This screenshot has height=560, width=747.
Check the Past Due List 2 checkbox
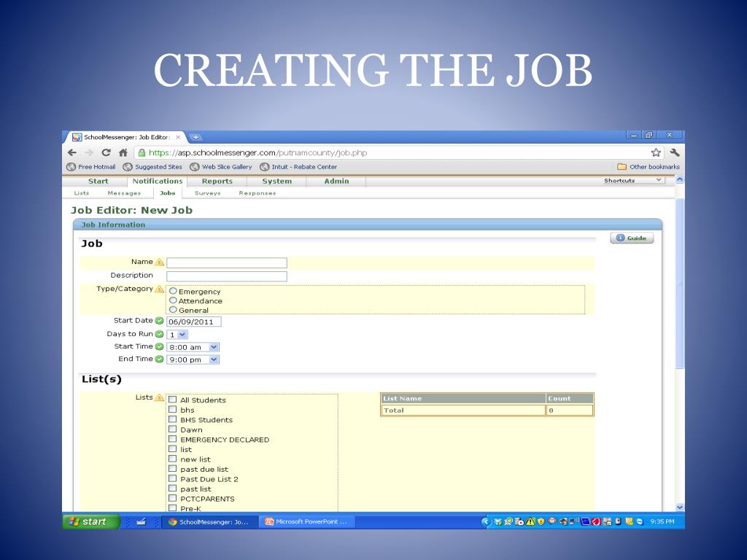[x=172, y=478]
